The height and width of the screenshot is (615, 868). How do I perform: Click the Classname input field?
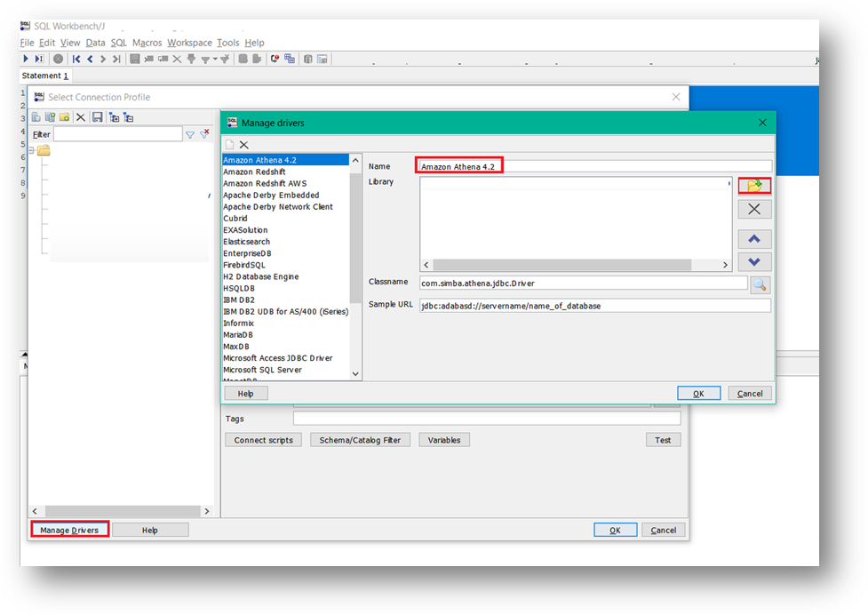[x=584, y=283]
